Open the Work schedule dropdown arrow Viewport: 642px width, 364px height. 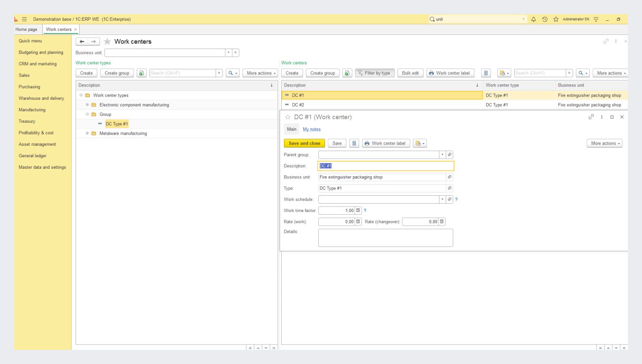click(443, 199)
